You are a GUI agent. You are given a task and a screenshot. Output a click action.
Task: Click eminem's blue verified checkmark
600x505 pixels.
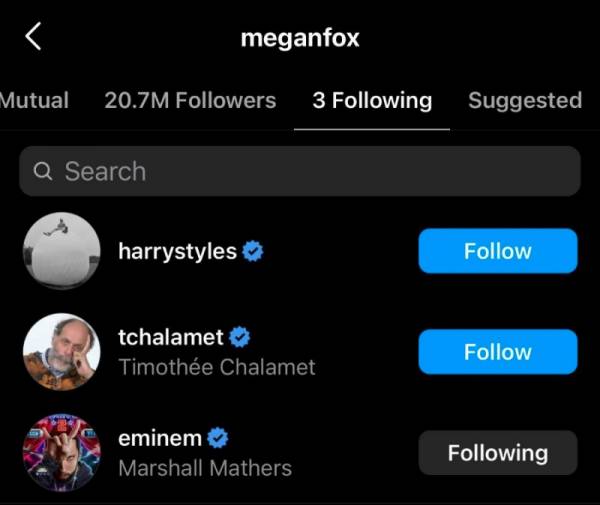(218, 438)
